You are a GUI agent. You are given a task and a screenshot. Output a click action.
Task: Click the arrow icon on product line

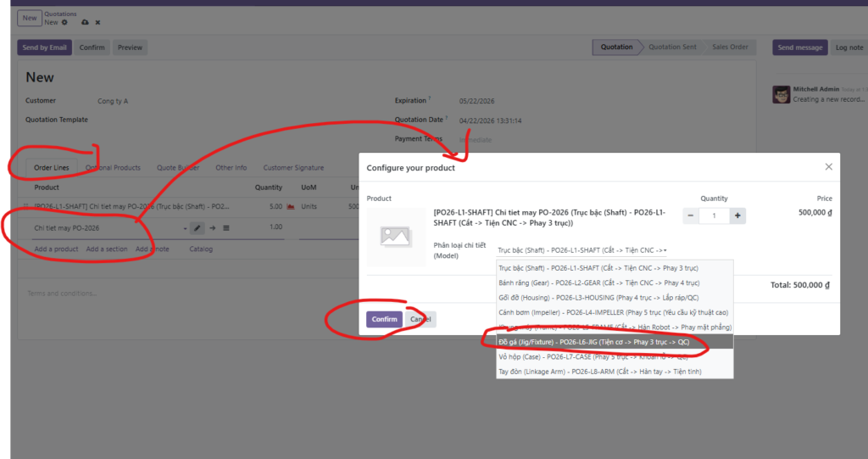click(x=213, y=227)
